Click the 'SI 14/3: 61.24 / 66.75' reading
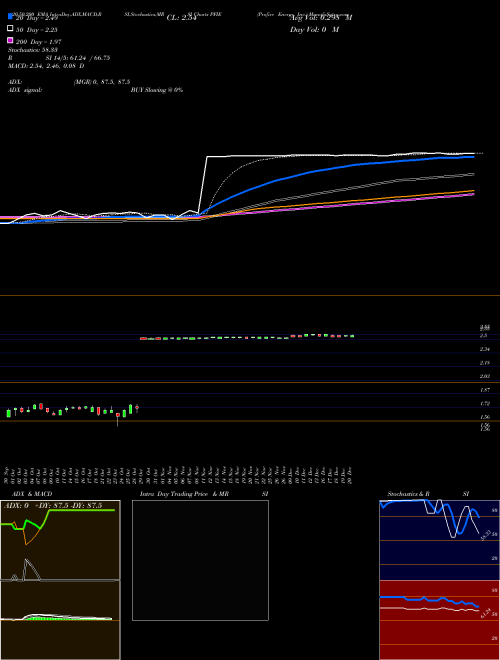 [78, 58]
